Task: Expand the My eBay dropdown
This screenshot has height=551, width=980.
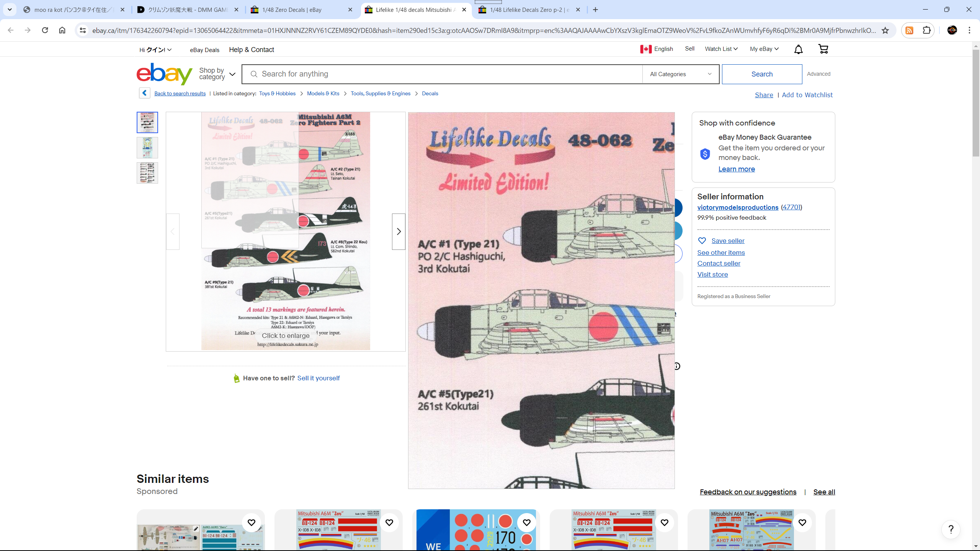Action: point(764,49)
